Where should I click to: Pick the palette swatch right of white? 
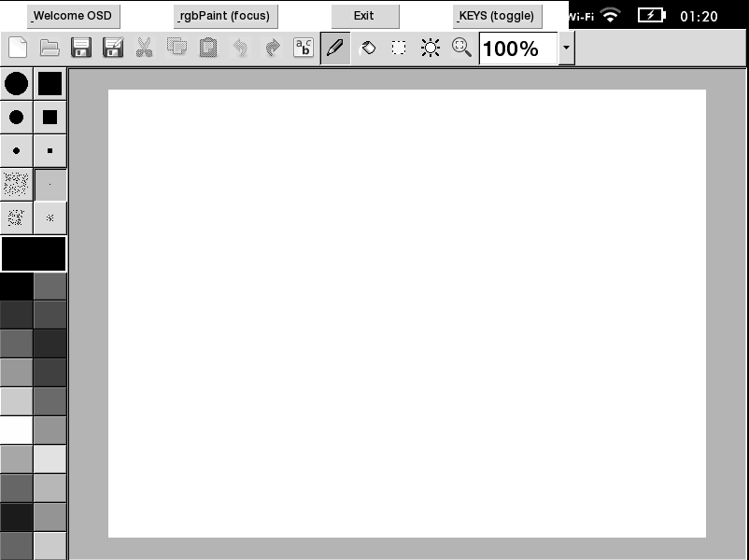(x=50, y=429)
